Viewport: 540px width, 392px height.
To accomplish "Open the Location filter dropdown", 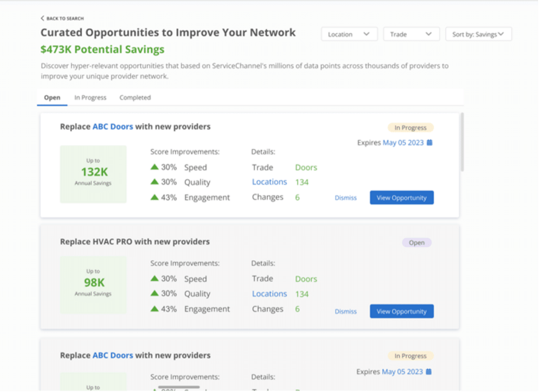I will click(349, 34).
